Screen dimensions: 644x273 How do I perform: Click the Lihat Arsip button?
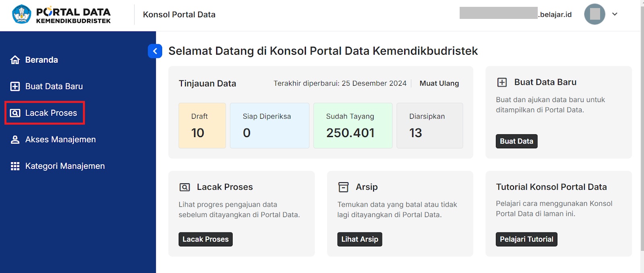359,239
